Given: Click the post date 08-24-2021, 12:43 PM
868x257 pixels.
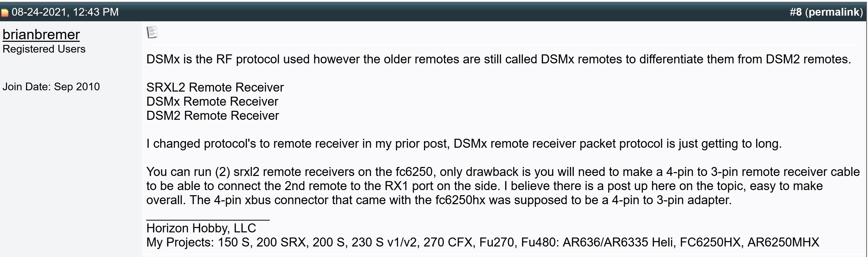Looking at the screenshot, I should pos(65,12).
